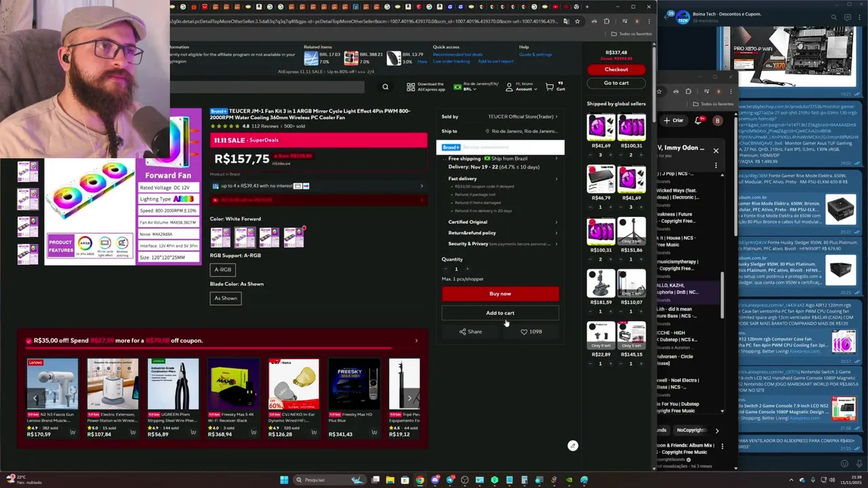
Task: Click the Chrome three-dot menu in YouTube window
Action: point(730,91)
